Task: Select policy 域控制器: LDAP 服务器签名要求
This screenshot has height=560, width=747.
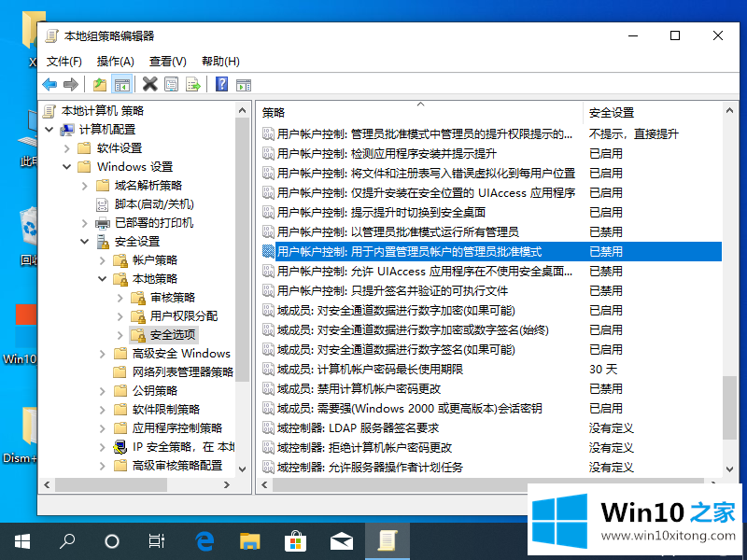Action: point(359,427)
